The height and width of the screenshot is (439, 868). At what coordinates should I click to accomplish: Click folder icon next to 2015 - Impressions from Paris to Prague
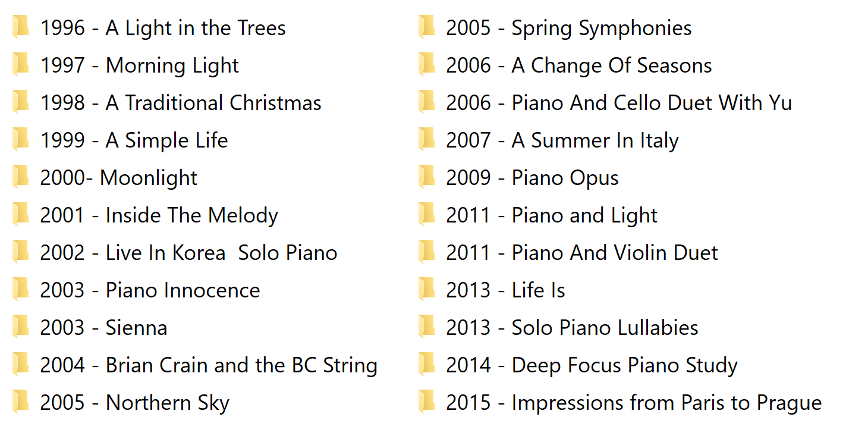[427, 402]
